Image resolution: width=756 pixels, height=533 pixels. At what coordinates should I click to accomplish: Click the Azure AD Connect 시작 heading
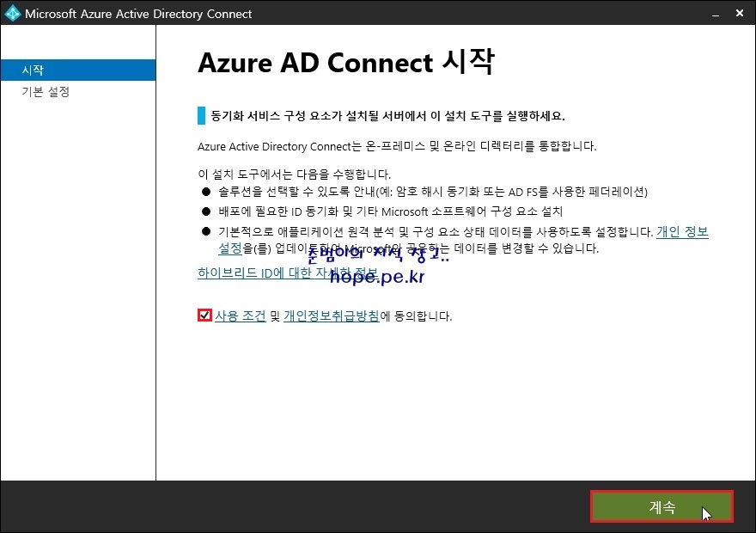click(345, 62)
